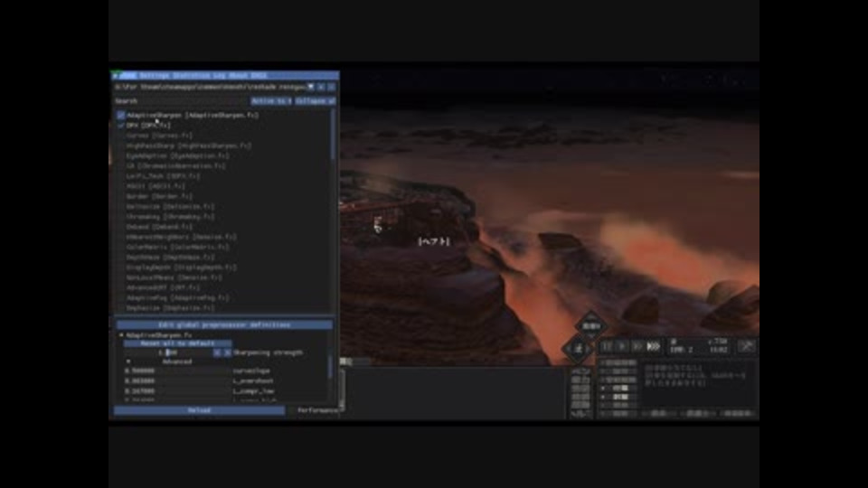Select the DisplayDepth effect row
This screenshot has height=488, width=868.
coord(182,267)
